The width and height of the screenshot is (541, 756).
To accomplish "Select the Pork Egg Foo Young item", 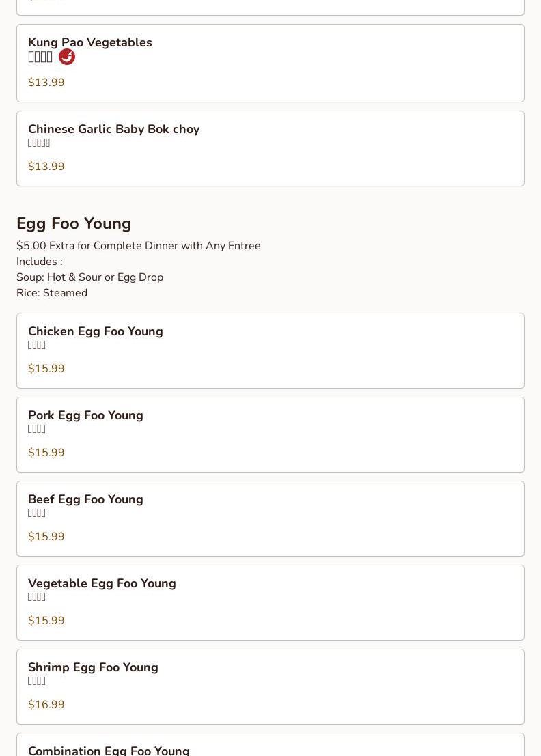I will 85,415.
